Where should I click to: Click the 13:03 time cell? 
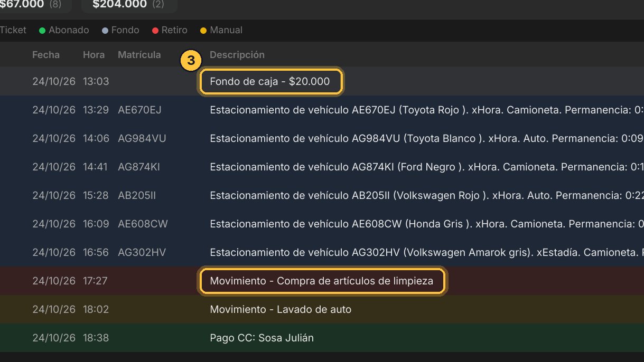[96, 81]
